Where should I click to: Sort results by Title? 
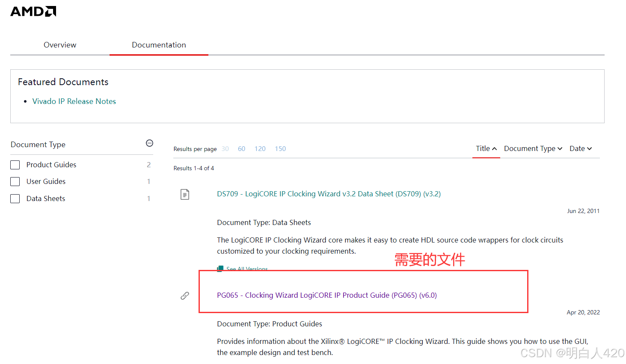486,148
